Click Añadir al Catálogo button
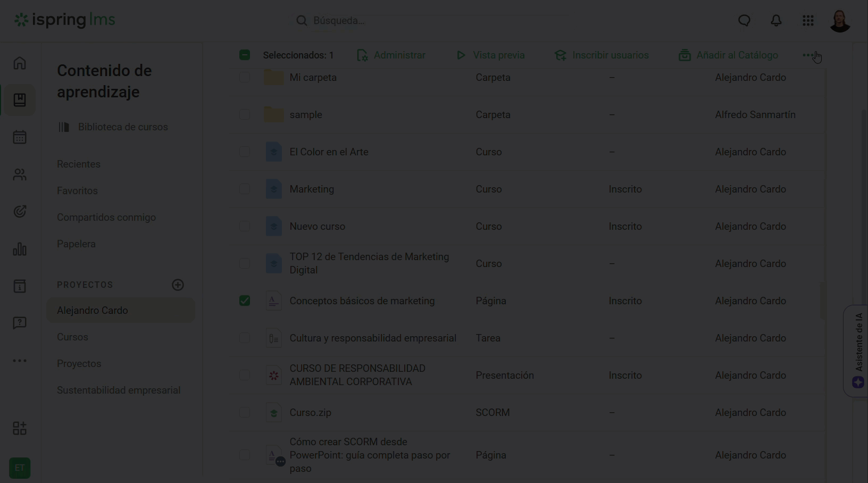The image size is (868, 483). tap(728, 55)
